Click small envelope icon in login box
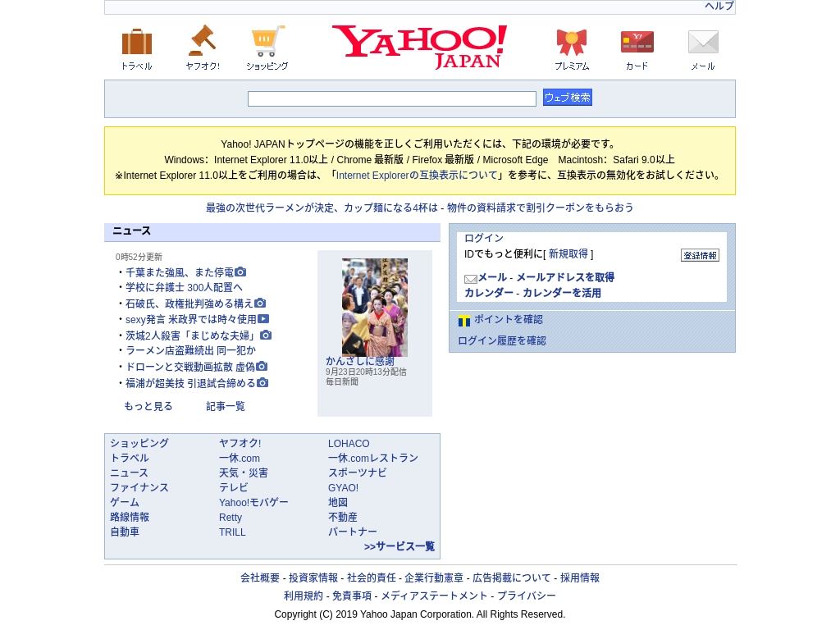 pyautogui.click(x=470, y=279)
